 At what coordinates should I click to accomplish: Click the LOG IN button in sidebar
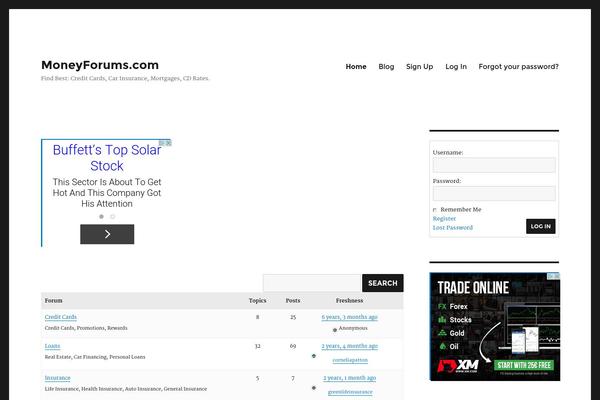[540, 226]
